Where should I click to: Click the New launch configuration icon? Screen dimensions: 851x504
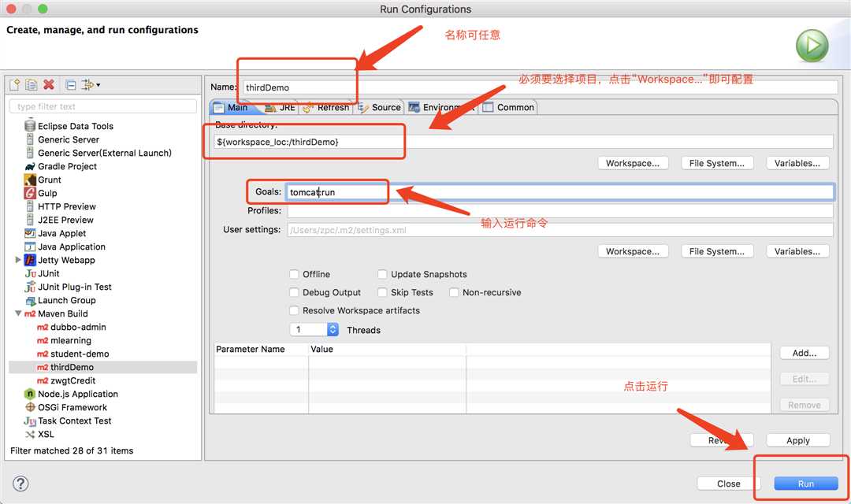(15, 84)
